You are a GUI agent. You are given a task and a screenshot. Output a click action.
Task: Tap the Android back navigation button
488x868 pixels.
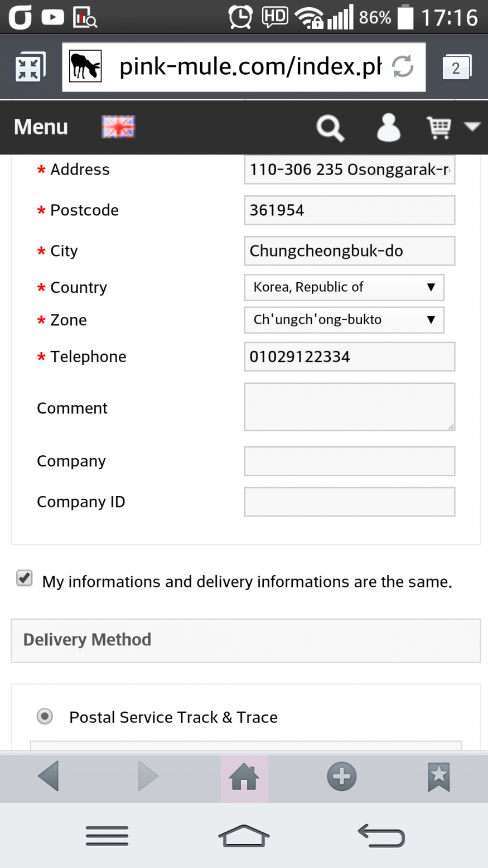coord(381,836)
